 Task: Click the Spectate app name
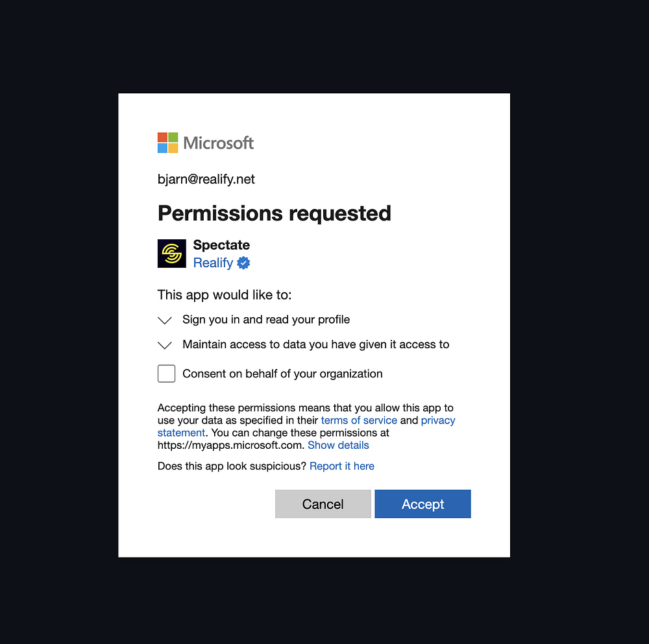pyautogui.click(x=221, y=244)
